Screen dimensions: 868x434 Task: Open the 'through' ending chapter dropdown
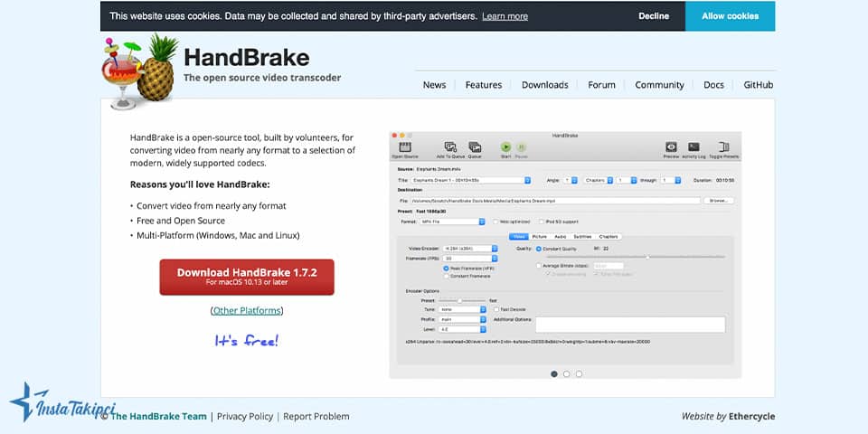pyautogui.click(x=670, y=181)
